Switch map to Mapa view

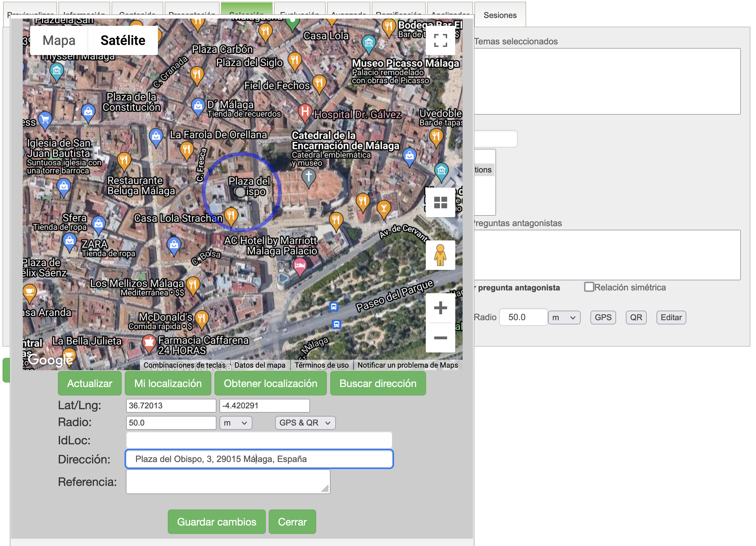[59, 40]
